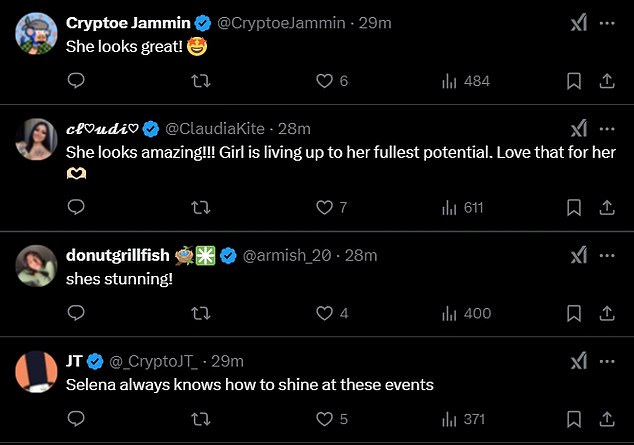Like the 'shes stunning!' tweet
Viewport: 634px width, 445px height.
[332, 313]
